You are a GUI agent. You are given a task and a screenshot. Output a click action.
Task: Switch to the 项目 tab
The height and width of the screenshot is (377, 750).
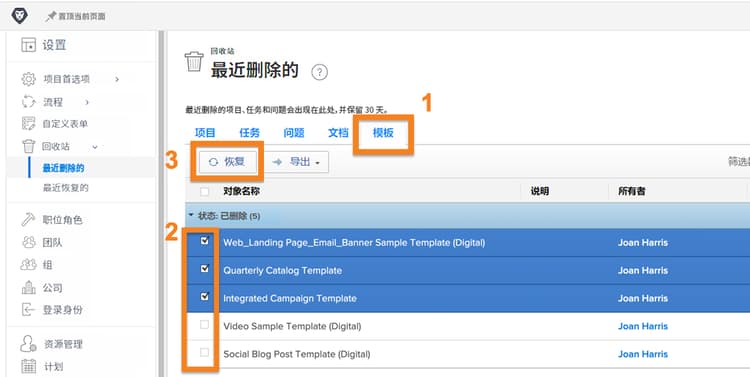pyautogui.click(x=205, y=133)
